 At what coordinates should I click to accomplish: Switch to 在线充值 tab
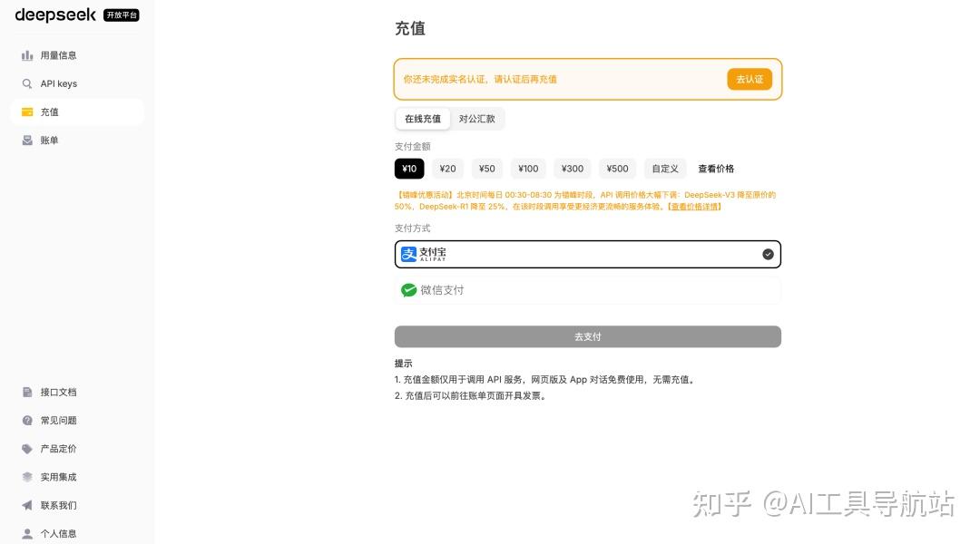point(423,119)
